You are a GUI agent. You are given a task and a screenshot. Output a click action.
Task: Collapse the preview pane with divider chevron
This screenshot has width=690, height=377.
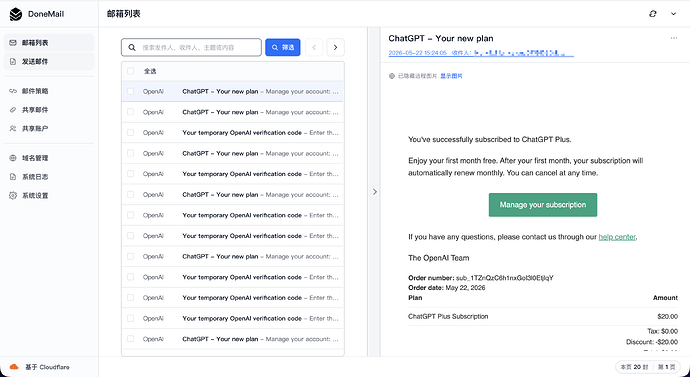pos(374,192)
